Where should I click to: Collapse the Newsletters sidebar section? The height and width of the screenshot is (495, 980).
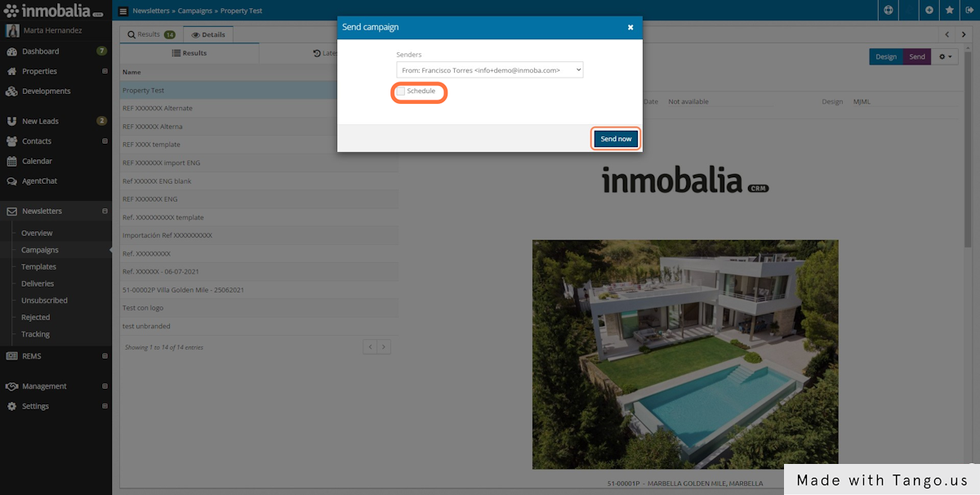click(x=105, y=212)
